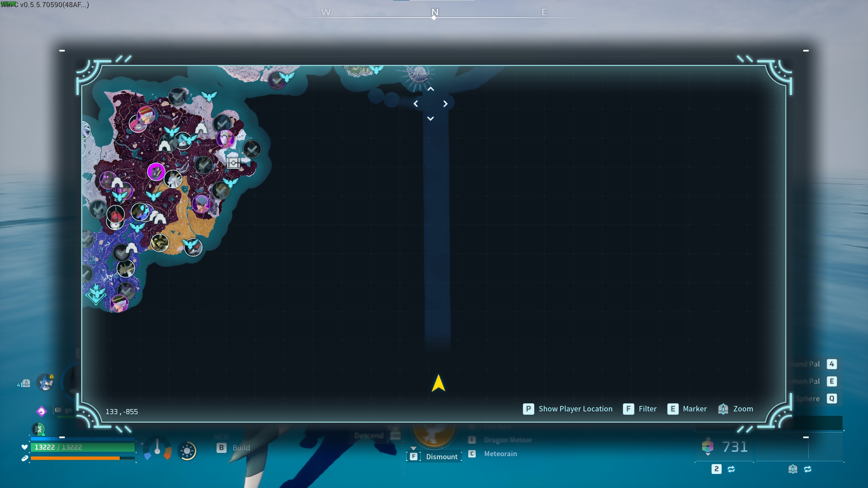Click the green buff status icon above health

point(38,429)
